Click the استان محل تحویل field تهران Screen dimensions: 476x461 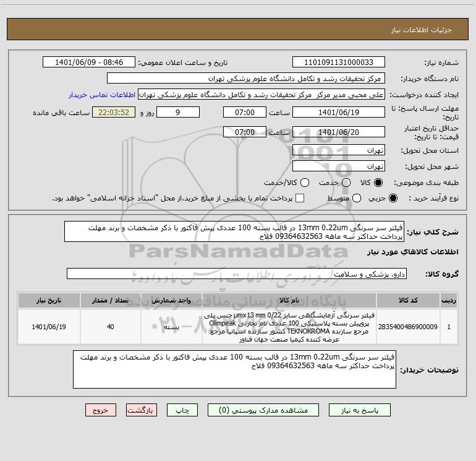pos(339,150)
